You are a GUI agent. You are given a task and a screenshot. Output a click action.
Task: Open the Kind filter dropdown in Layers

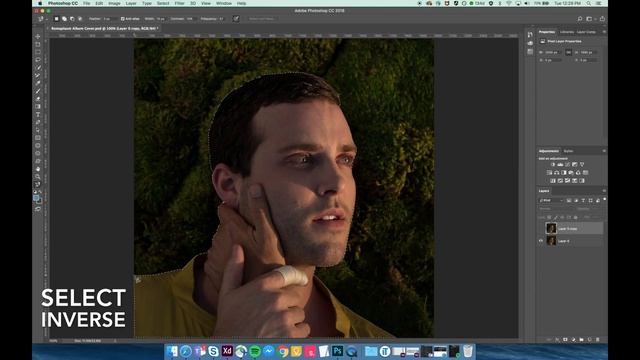(x=551, y=200)
